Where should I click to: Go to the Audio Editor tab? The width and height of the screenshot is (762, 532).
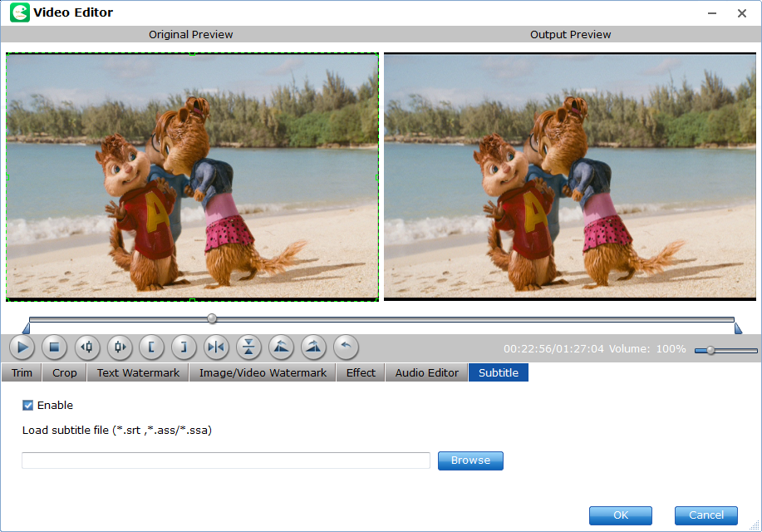(426, 372)
